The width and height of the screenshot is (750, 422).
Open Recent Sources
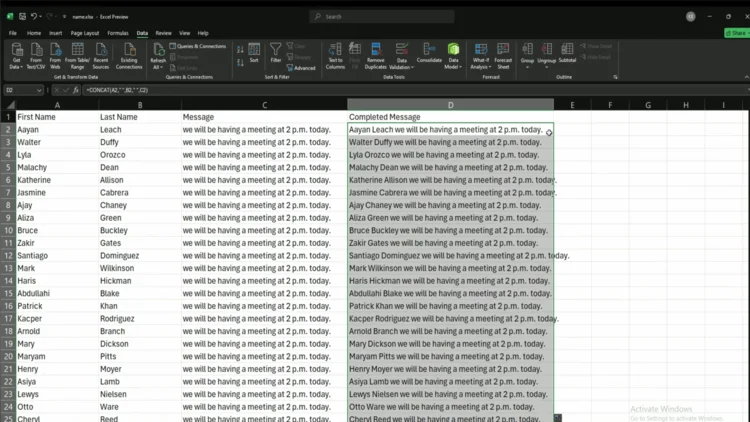(x=101, y=56)
